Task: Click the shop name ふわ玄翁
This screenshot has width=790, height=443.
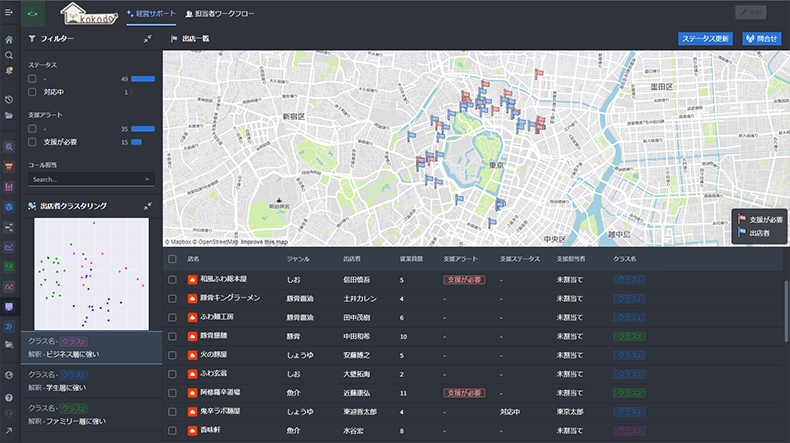Action: [214, 373]
